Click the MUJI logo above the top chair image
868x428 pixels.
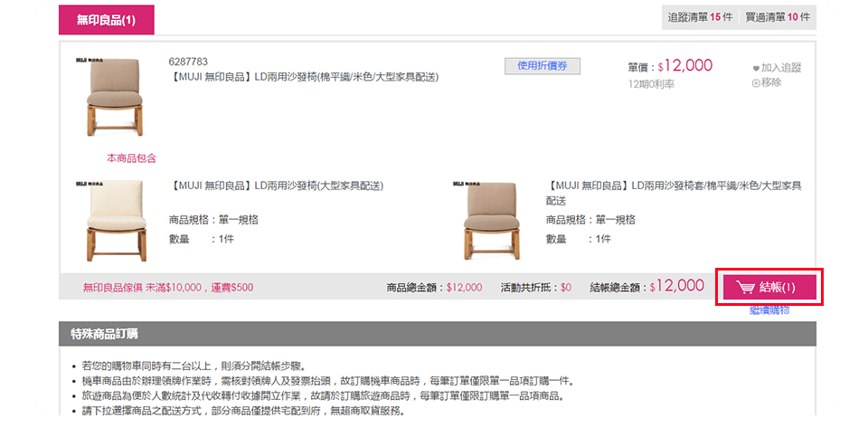coord(90,59)
